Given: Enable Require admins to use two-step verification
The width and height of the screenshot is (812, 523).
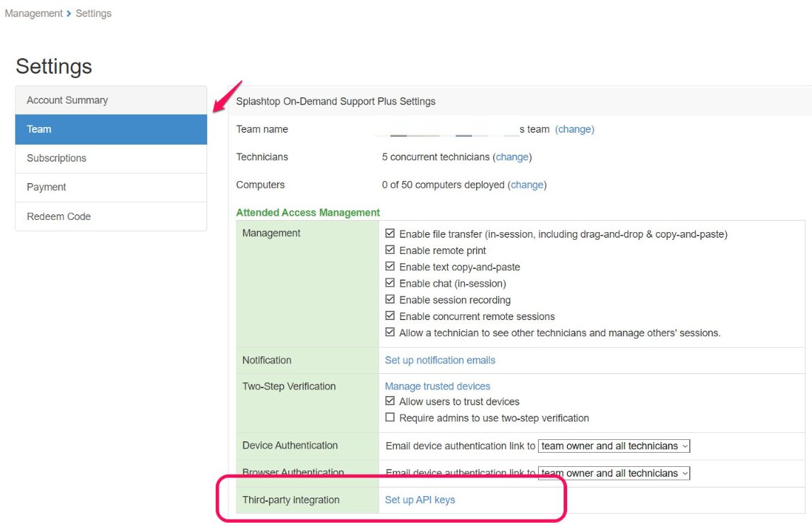Looking at the screenshot, I should coord(390,417).
